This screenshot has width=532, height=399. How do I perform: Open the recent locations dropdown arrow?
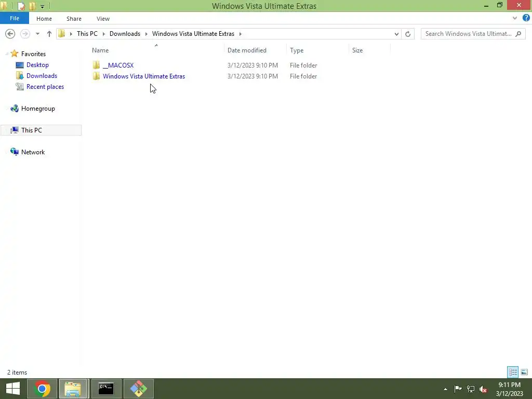(x=37, y=34)
